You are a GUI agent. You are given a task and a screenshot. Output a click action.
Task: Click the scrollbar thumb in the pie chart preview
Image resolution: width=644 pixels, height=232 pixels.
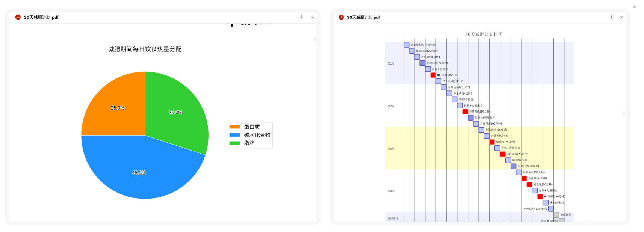point(314,39)
